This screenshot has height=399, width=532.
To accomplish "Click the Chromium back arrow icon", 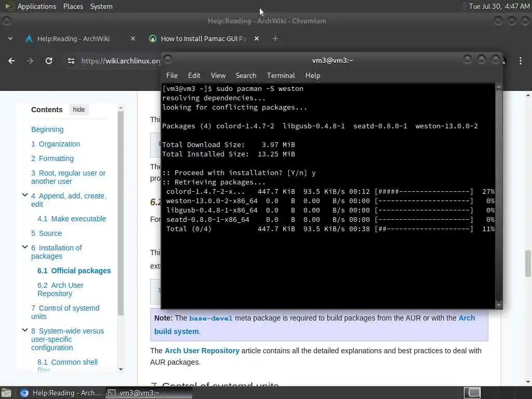I will tap(11, 61).
